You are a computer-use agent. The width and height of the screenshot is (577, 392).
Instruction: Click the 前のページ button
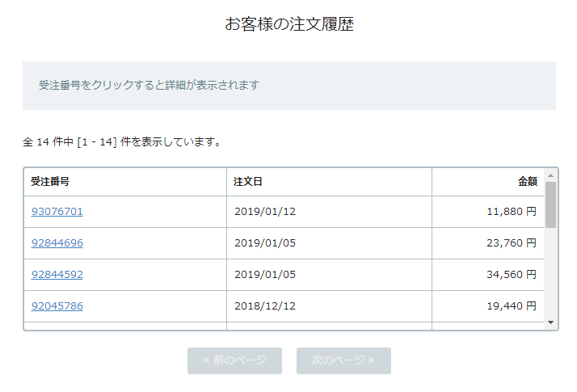[x=234, y=360]
